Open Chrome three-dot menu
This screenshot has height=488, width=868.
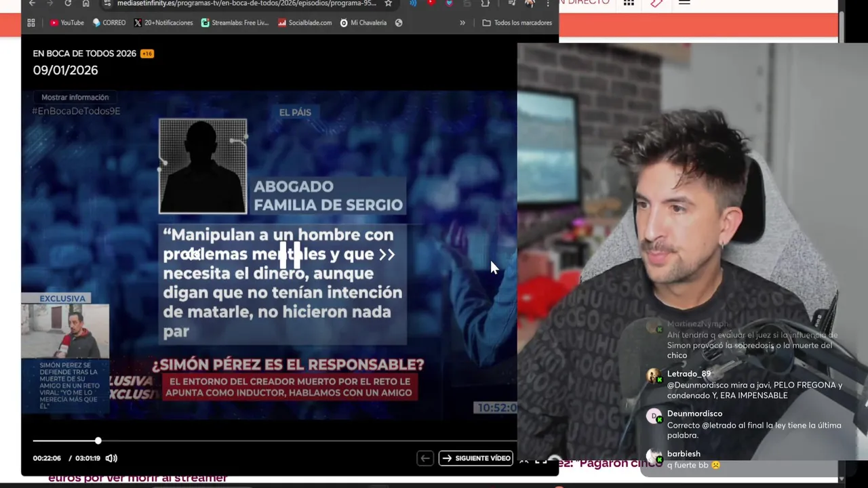(x=548, y=3)
